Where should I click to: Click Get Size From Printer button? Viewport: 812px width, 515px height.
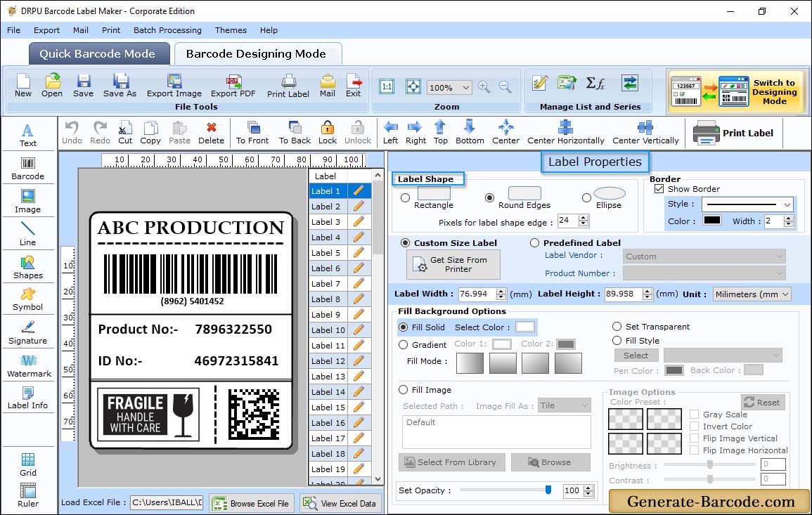453,264
